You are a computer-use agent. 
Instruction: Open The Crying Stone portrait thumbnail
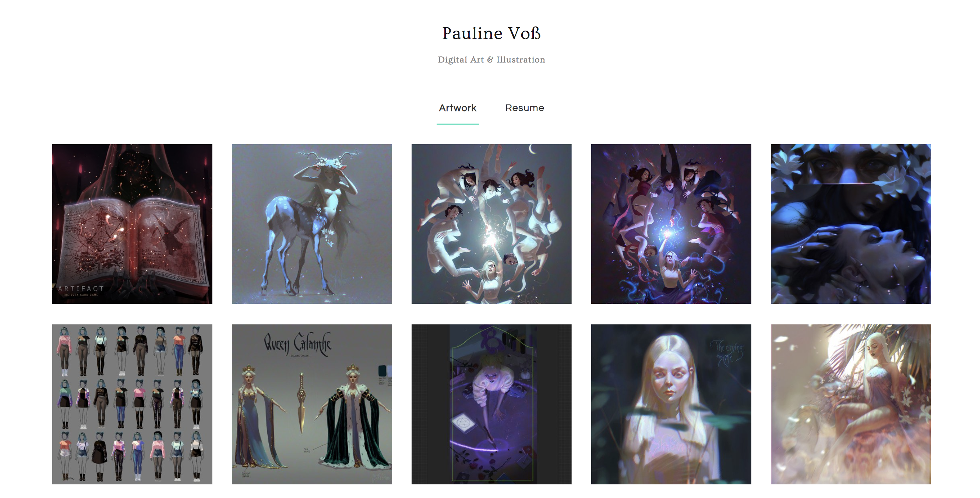click(x=671, y=404)
